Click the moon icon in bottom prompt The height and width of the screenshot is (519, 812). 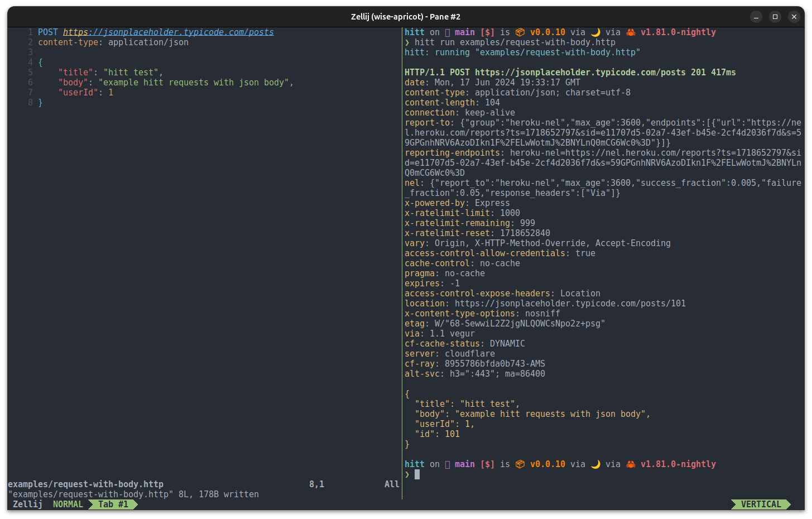[595, 464]
